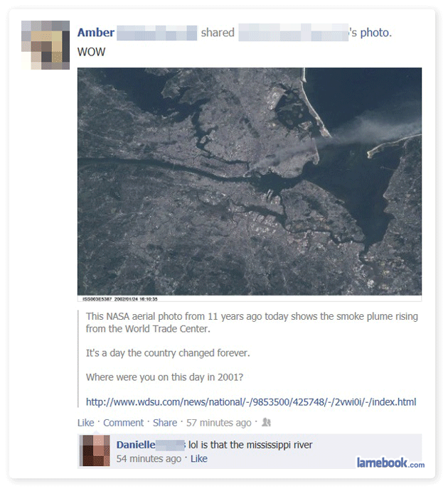
Task: Open the shared NASA aerial photo
Action: (250, 181)
